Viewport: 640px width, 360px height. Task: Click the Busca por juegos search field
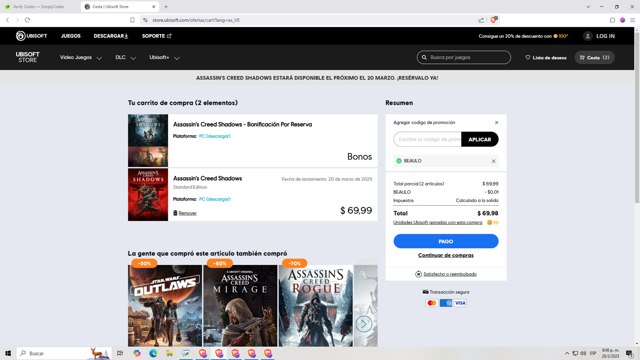[x=464, y=58]
